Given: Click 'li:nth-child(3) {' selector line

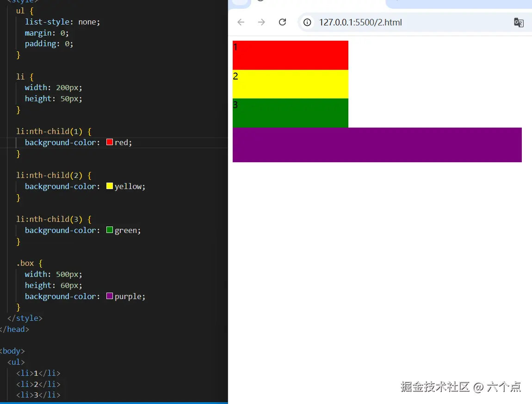Looking at the screenshot, I should (x=54, y=219).
